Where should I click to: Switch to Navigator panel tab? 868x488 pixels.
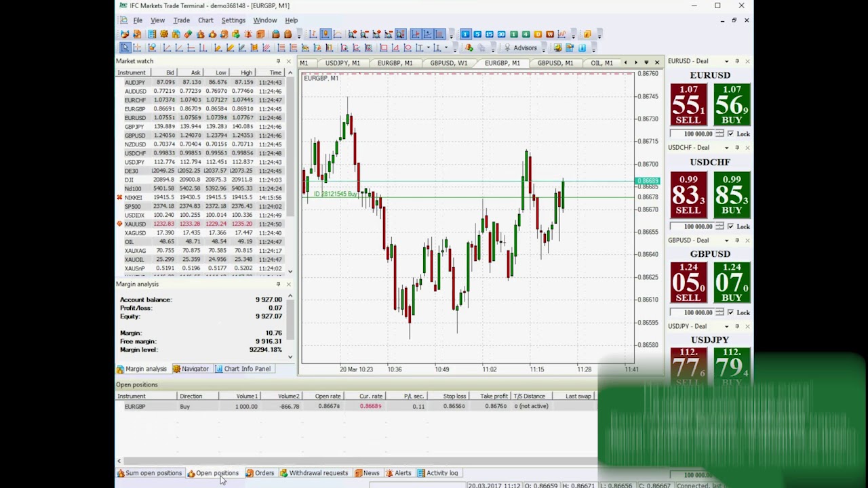(x=191, y=369)
